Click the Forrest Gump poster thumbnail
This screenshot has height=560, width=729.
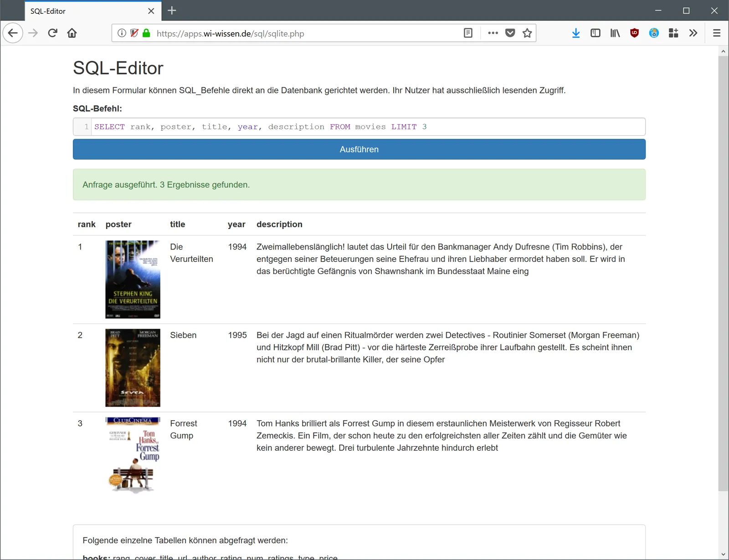click(x=133, y=456)
